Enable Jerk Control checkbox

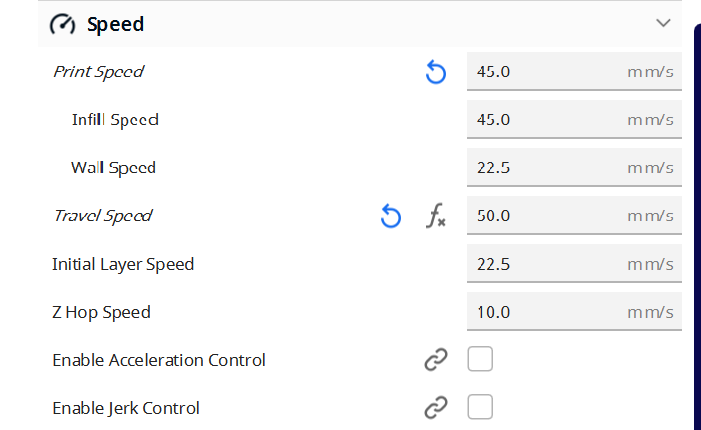480,408
